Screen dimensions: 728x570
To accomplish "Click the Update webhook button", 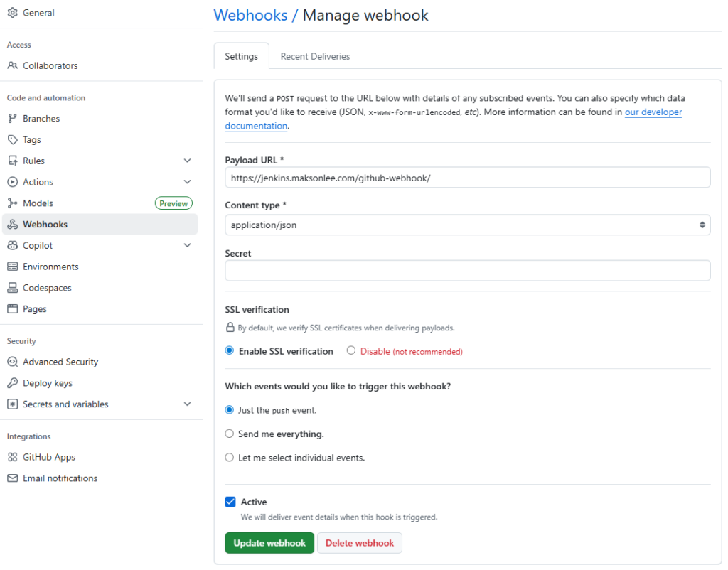I will [269, 543].
